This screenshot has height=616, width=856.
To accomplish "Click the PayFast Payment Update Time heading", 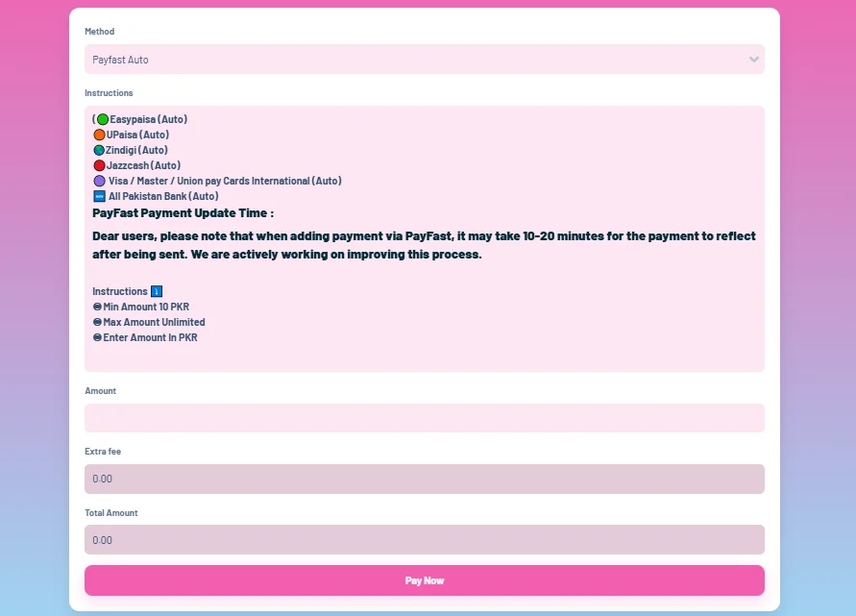I will [x=183, y=213].
